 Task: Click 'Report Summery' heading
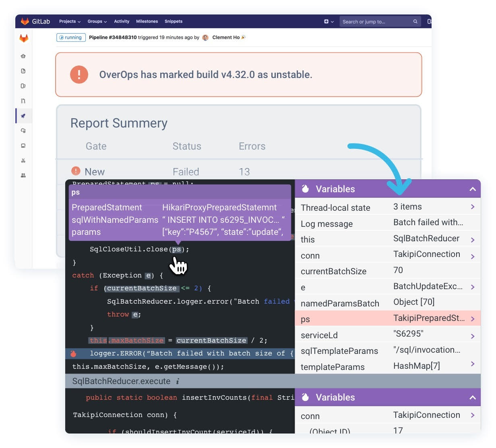pyautogui.click(x=119, y=123)
